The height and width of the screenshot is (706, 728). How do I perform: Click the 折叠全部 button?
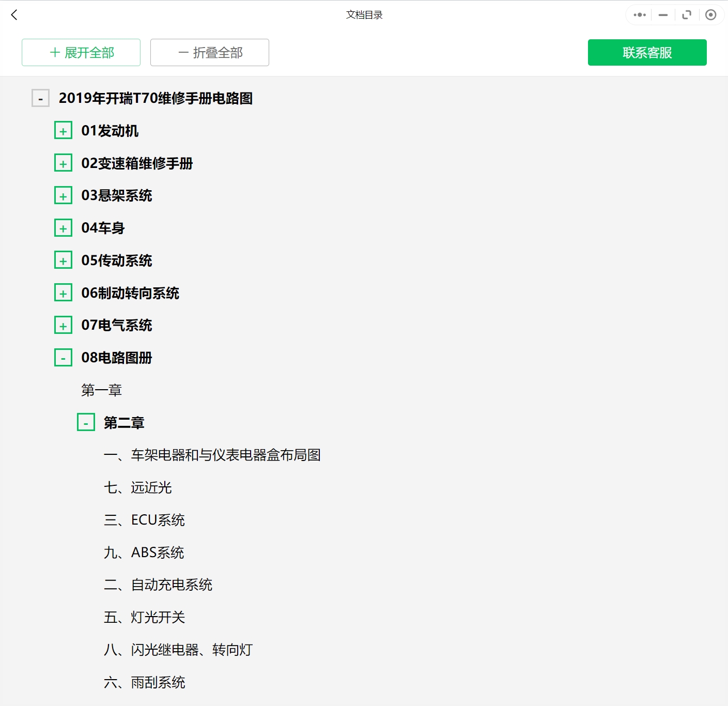[209, 52]
